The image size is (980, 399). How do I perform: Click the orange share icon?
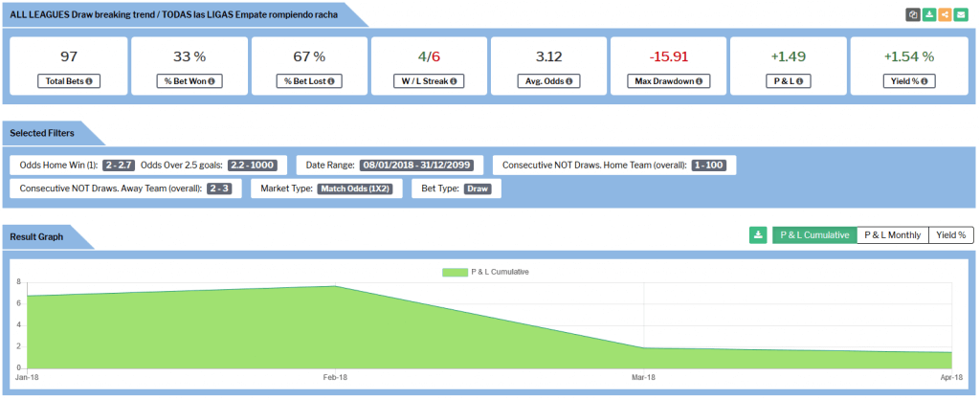tap(945, 15)
